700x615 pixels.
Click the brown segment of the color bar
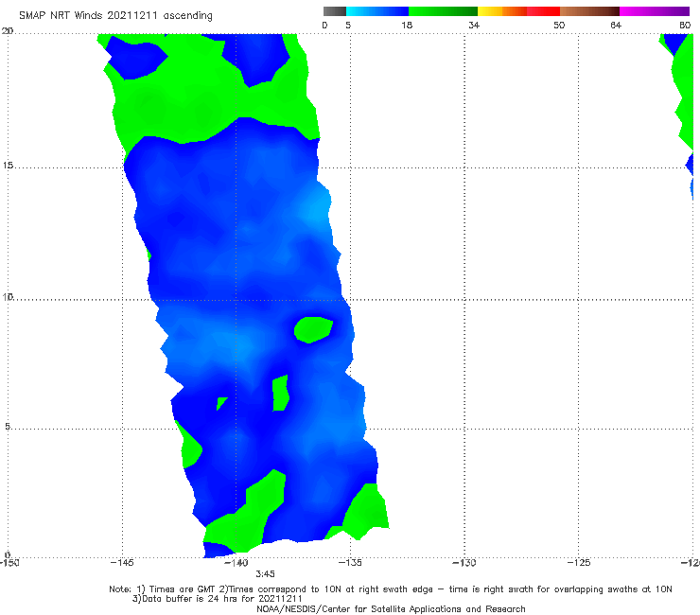pyautogui.click(x=589, y=11)
